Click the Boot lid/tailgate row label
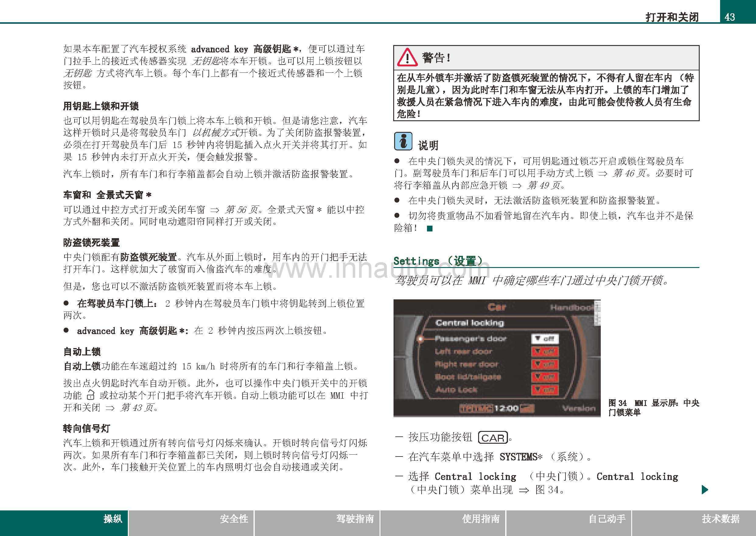The width and height of the screenshot is (756, 536). click(x=468, y=377)
